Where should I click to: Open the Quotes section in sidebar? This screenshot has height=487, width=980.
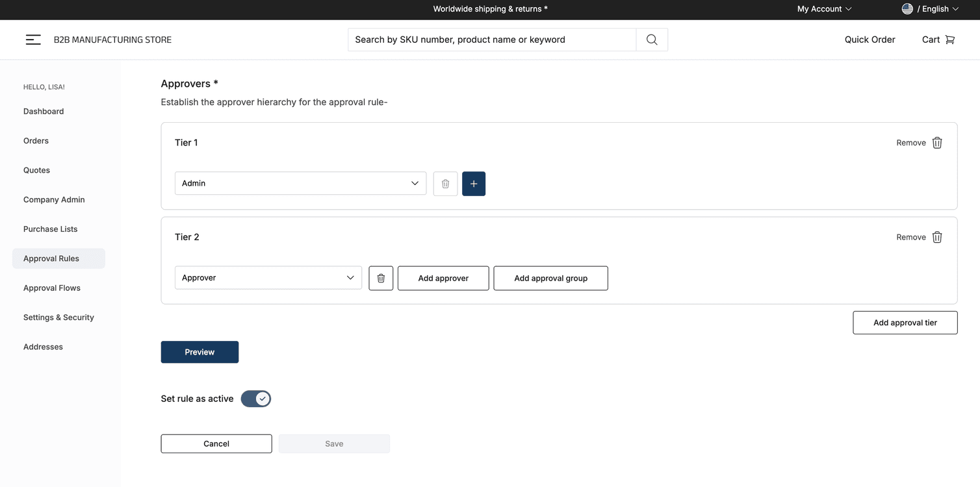(36, 169)
